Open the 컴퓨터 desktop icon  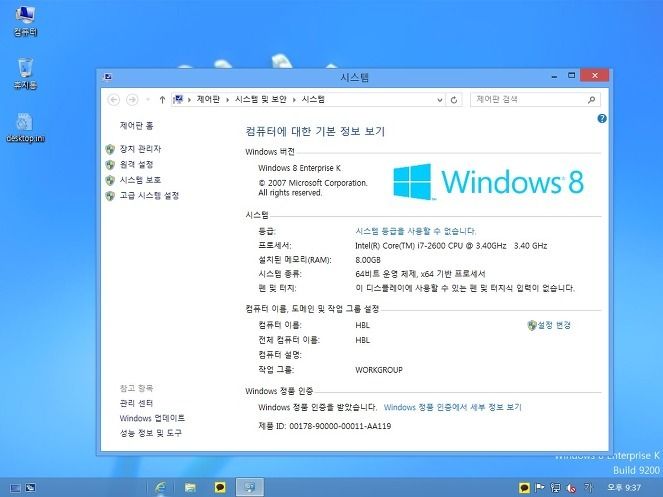point(25,21)
